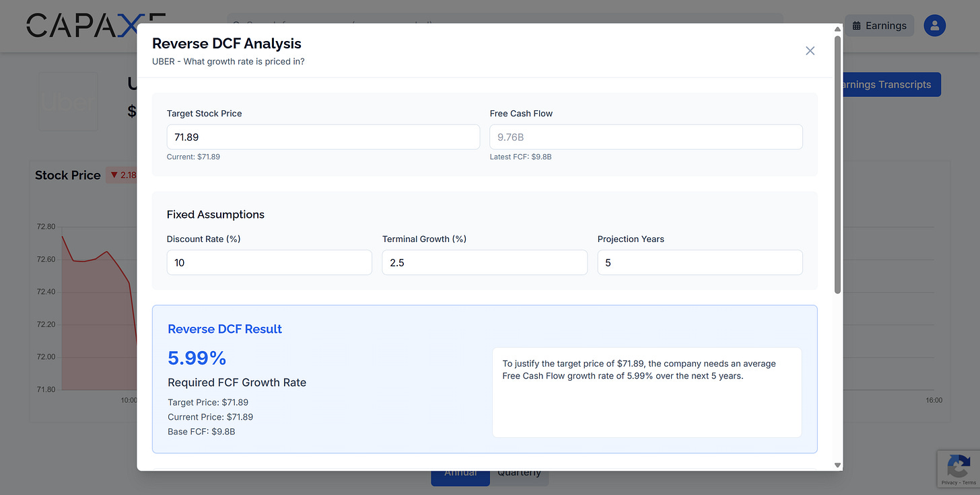Viewport: 980px width, 495px height.
Task: Click the 16:00 x-axis label on chart
Action: tap(934, 400)
